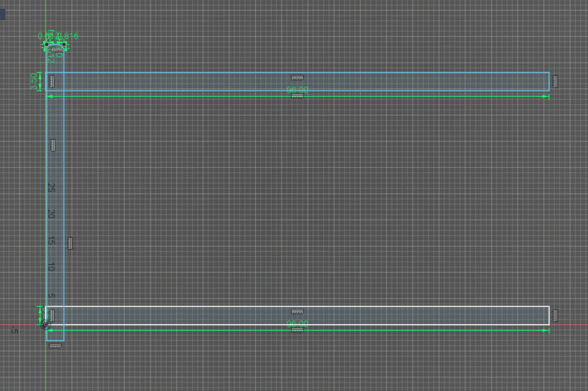Select the vertical constraint glyph right of white rectangle
Screen dimensions: 588x391
[555, 315]
